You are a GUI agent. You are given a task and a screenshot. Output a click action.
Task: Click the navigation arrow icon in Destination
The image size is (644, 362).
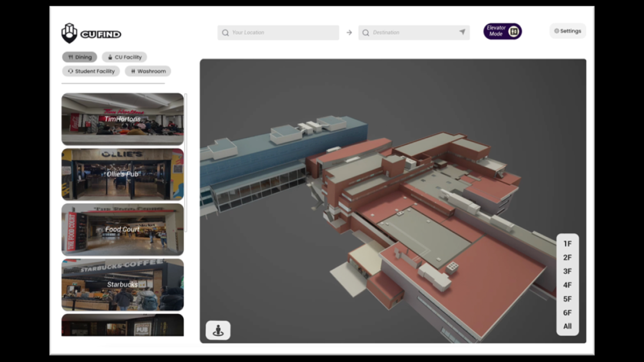[x=462, y=32]
